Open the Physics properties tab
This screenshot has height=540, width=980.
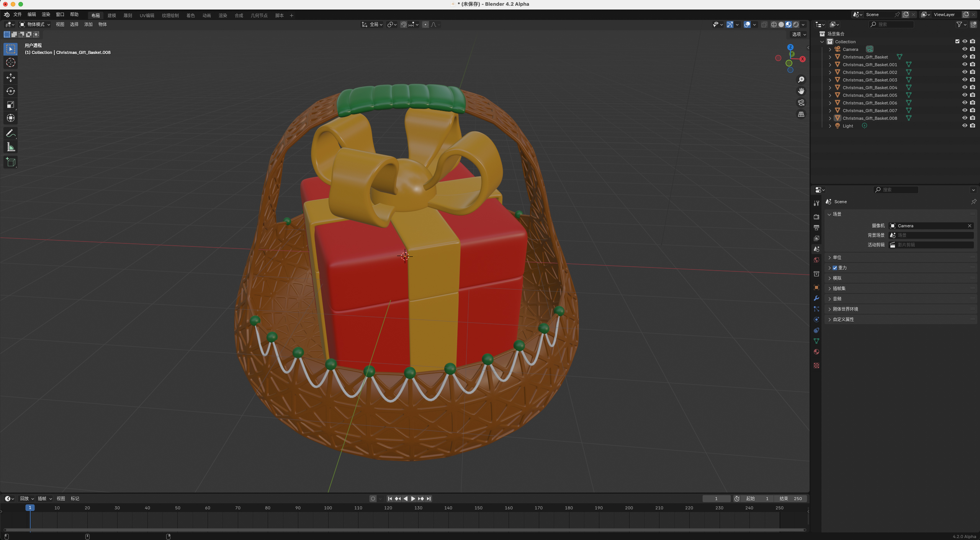click(x=816, y=320)
